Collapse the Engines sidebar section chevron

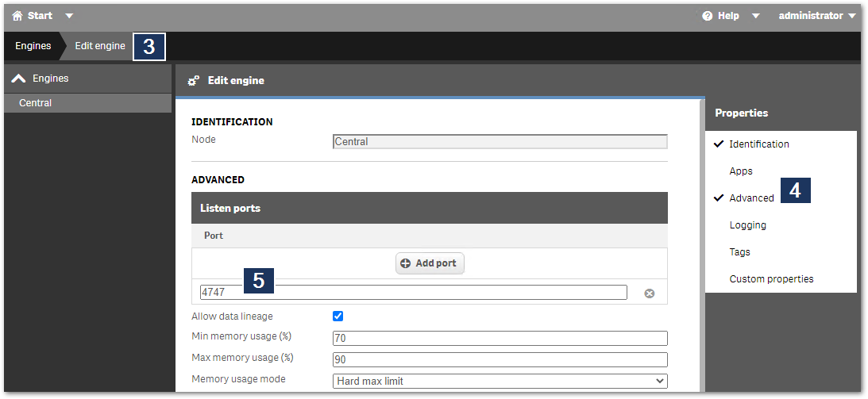click(18, 79)
